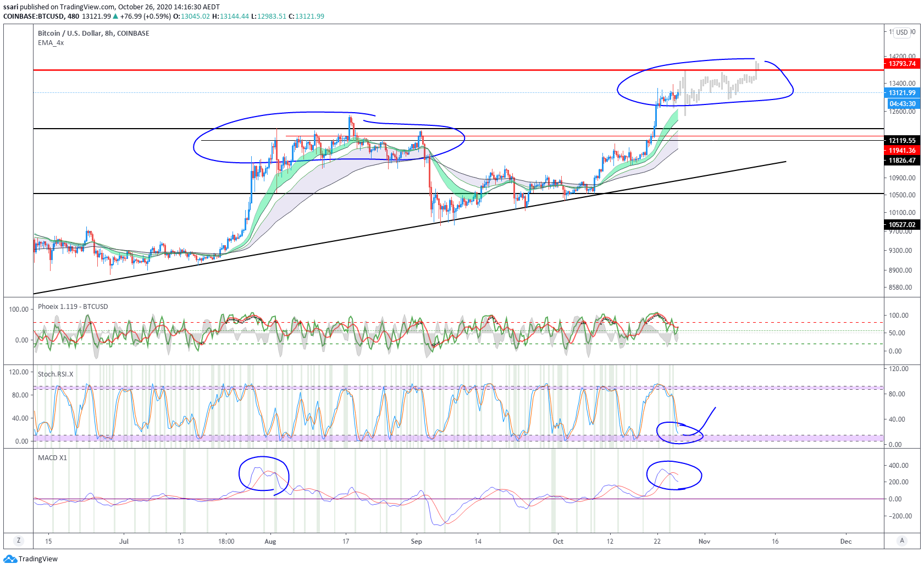
Task: Toggle the A auto-scale button
Action: pyautogui.click(x=902, y=540)
